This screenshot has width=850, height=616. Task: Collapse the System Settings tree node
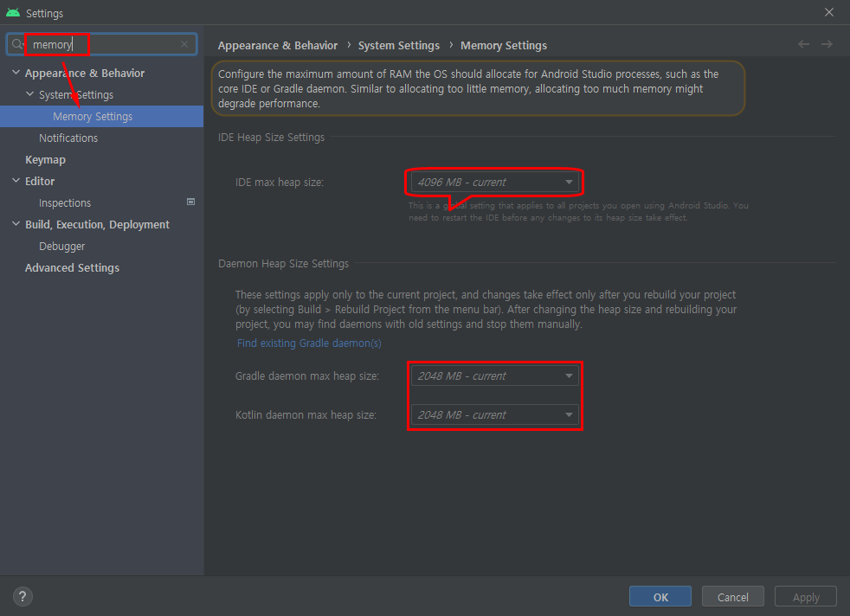tap(29, 94)
